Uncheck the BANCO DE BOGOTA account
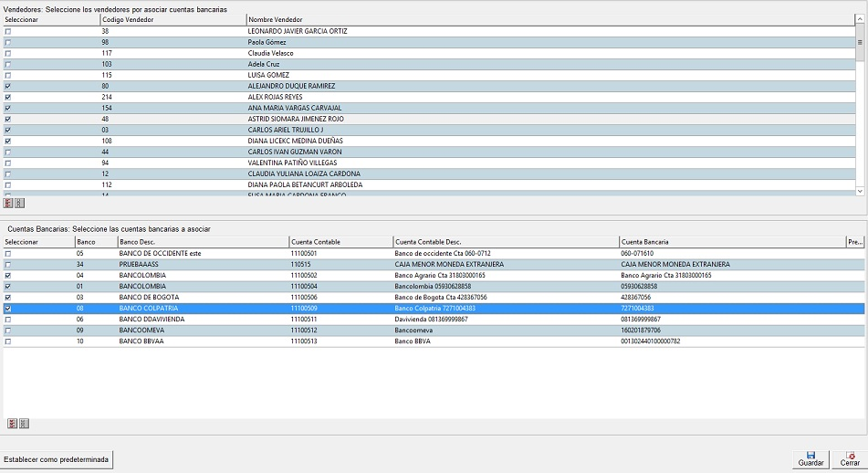This screenshot has height=473, width=868. 9,298
